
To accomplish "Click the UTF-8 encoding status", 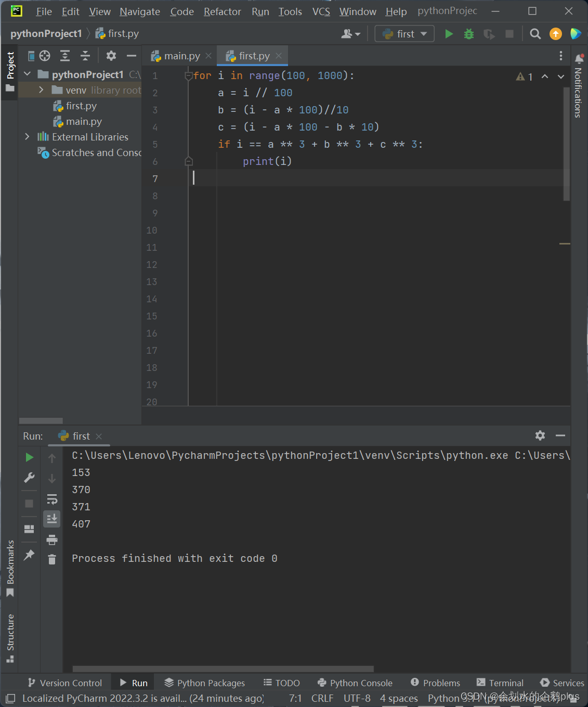I will [357, 698].
